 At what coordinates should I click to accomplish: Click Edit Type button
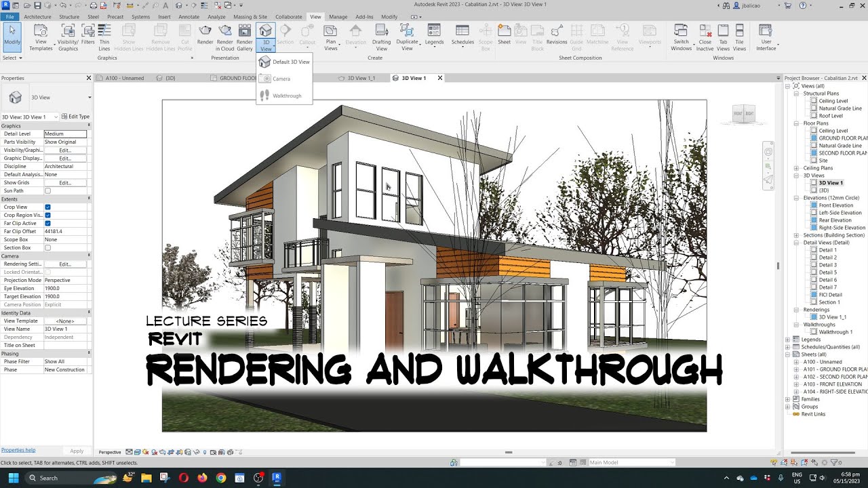click(x=75, y=117)
